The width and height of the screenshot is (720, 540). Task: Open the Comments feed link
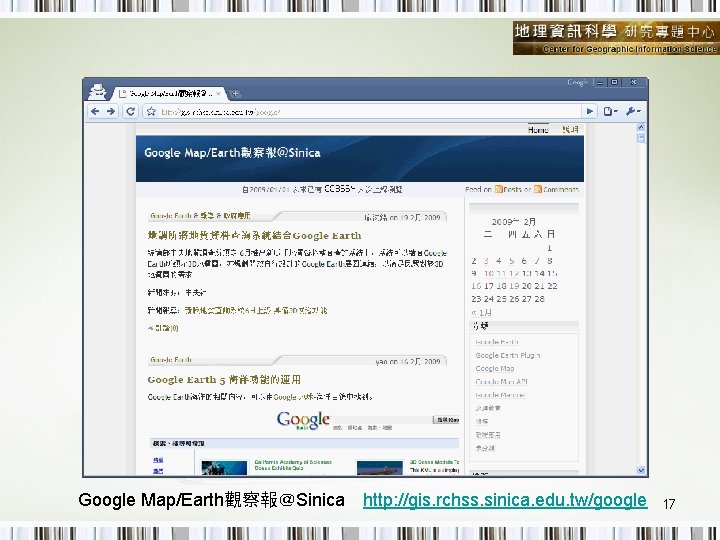[x=561, y=189]
